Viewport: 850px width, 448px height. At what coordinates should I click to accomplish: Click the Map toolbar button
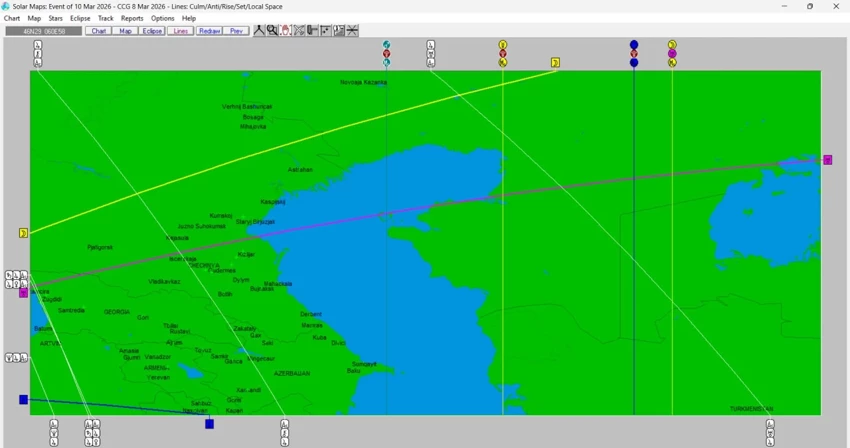coord(125,31)
